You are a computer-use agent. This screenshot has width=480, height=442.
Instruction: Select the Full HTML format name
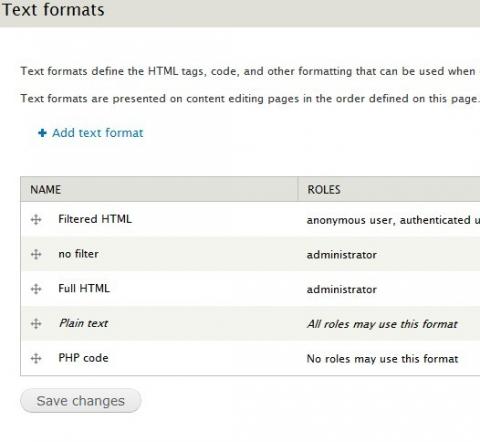click(84, 288)
